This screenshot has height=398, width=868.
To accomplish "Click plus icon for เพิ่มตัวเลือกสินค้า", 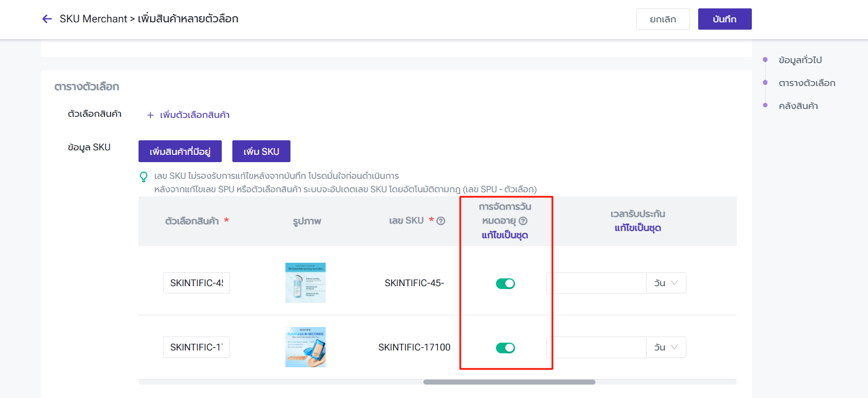I will pyautogui.click(x=150, y=115).
